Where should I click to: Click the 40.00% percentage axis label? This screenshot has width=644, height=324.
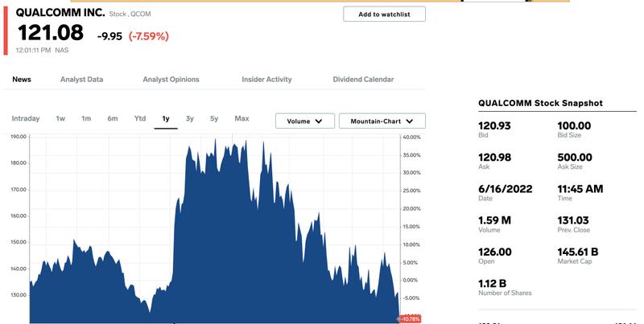[411, 137]
